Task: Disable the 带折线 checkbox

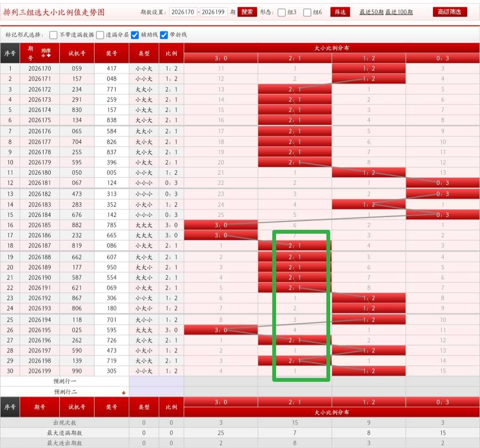Action: pos(164,35)
